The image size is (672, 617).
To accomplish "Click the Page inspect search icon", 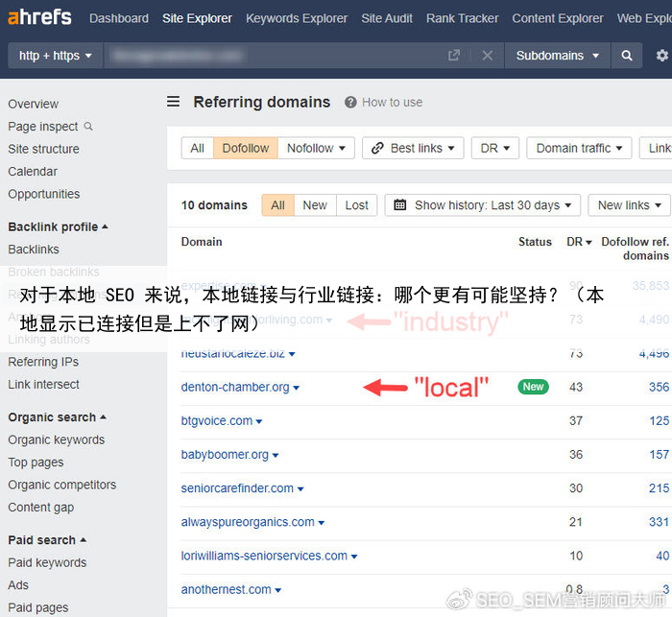I will coord(88,126).
